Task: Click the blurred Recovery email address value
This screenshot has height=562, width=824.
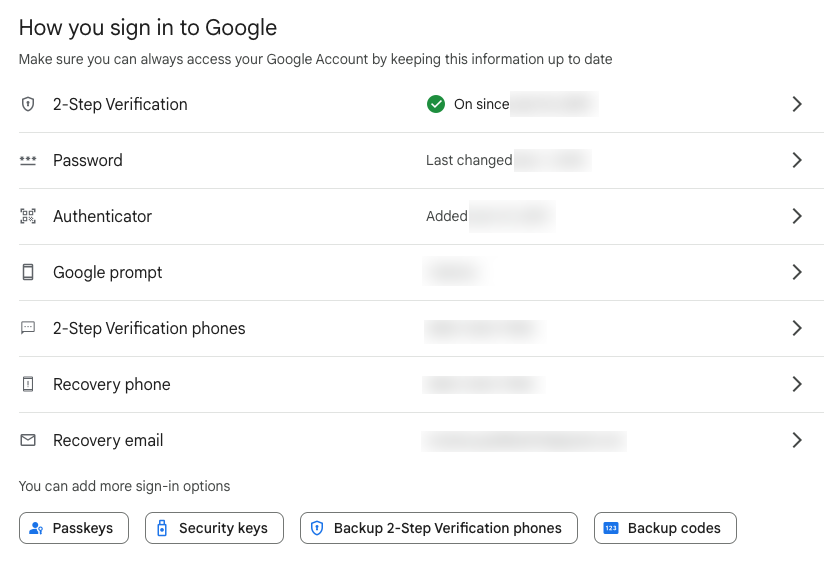Action: tap(524, 441)
